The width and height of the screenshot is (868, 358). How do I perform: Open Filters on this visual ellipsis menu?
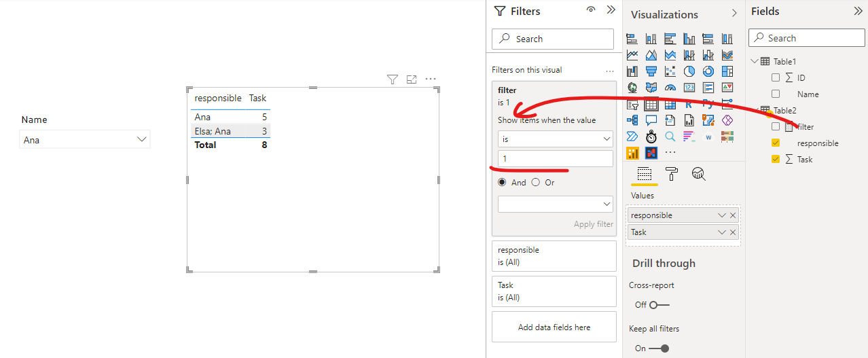tap(609, 70)
